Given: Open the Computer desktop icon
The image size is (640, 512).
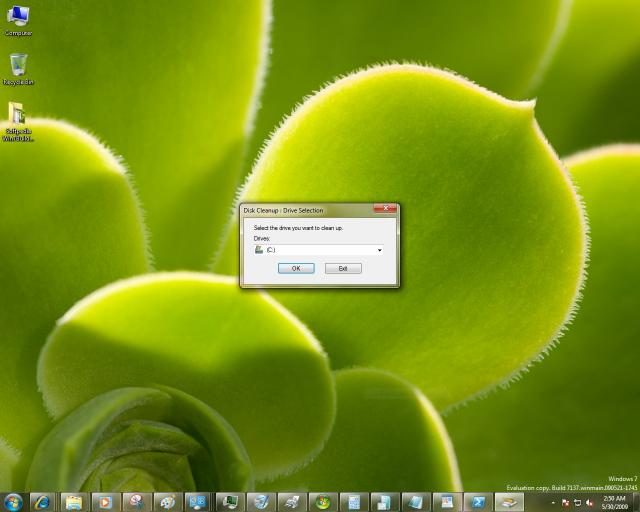Looking at the screenshot, I should tap(18, 19).
